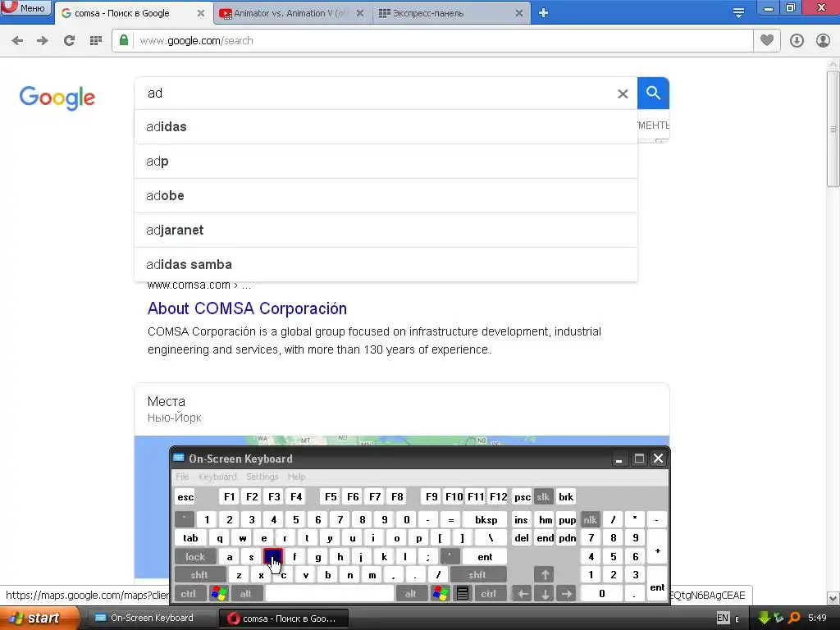Toggle the right alt key
This screenshot has width=840, height=630.
pyautogui.click(x=410, y=594)
